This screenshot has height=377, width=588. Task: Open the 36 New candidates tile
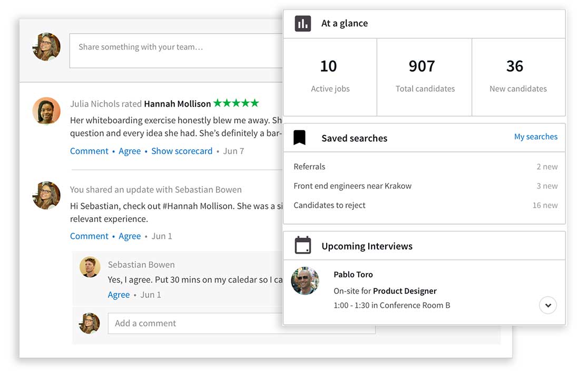pyautogui.click(x=518, y=76)
